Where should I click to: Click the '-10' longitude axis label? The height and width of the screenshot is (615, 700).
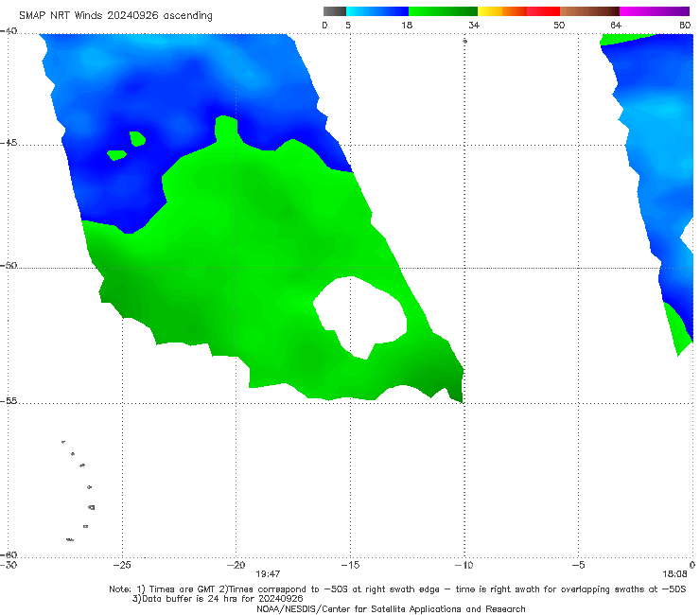coord(464,565)
